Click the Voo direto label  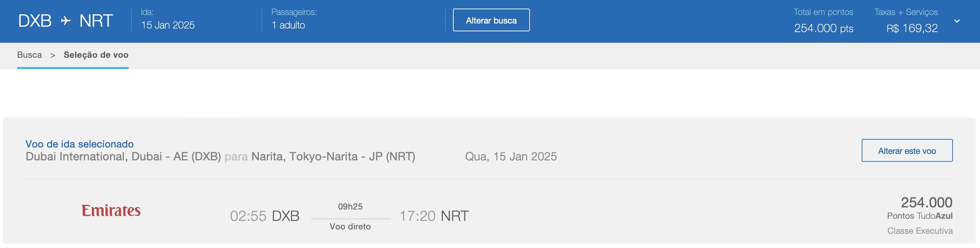pos(350,227)
